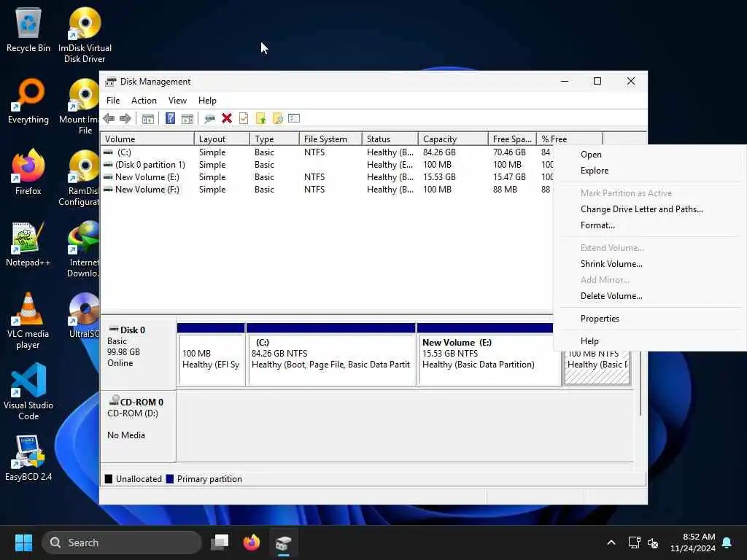Choose Open from the context menu

[x=650, y=155]
